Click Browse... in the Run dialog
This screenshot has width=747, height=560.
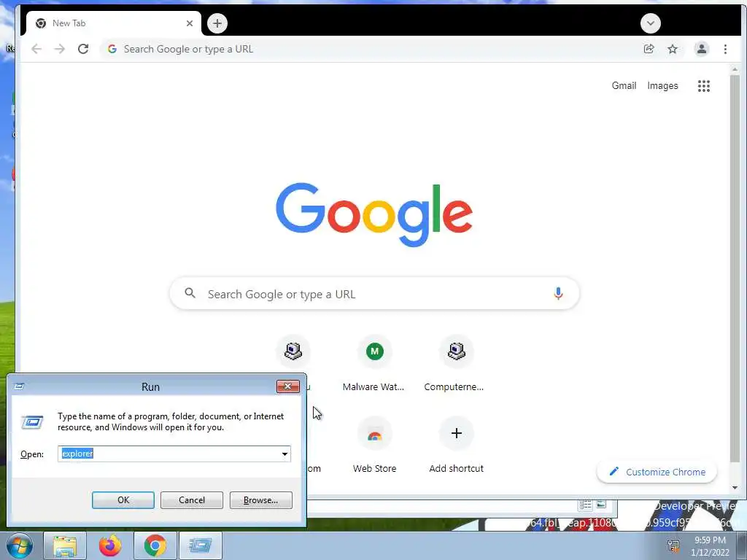coord(260,500)
